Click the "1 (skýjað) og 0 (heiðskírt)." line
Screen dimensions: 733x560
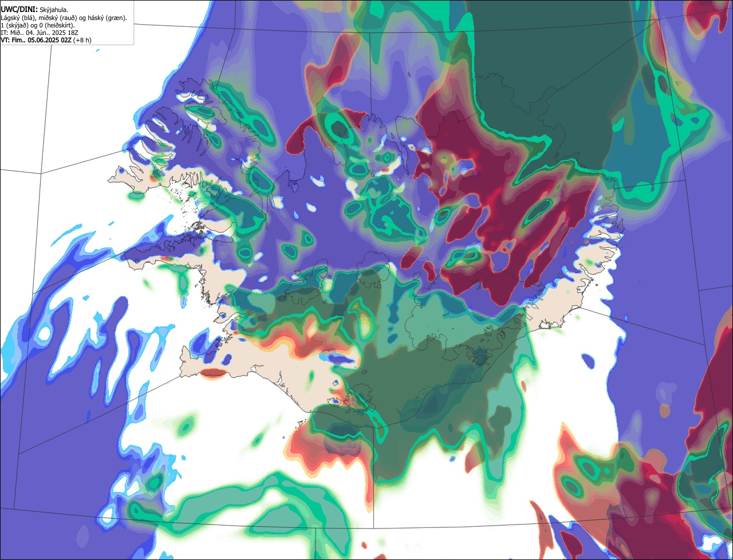tap(38, 25)
